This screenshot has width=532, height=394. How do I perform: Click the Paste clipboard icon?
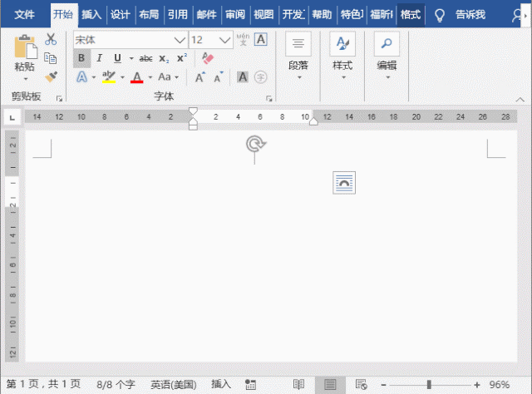tap(26, 47)
